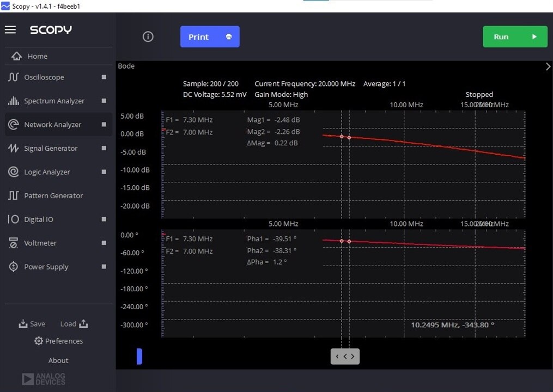Open the Logic Analyzer instrument
The height and width of the screenshot is (392, 553).
pyautogui.click(x=47, y=172)
